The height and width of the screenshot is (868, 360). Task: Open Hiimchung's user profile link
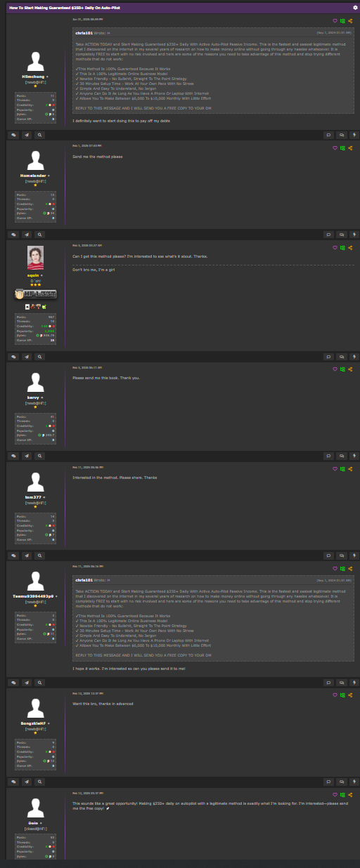(33, 75)
